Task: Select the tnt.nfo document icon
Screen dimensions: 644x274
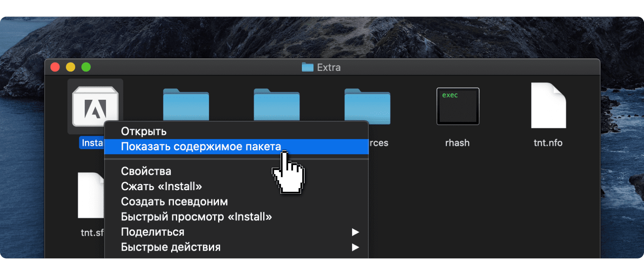Action: [548, 106]
